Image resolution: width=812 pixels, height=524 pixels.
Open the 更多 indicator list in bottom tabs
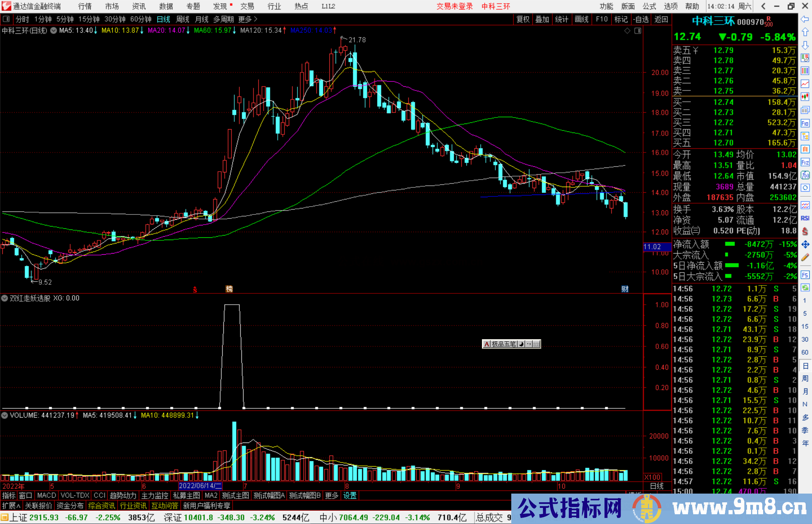point(331,495)
